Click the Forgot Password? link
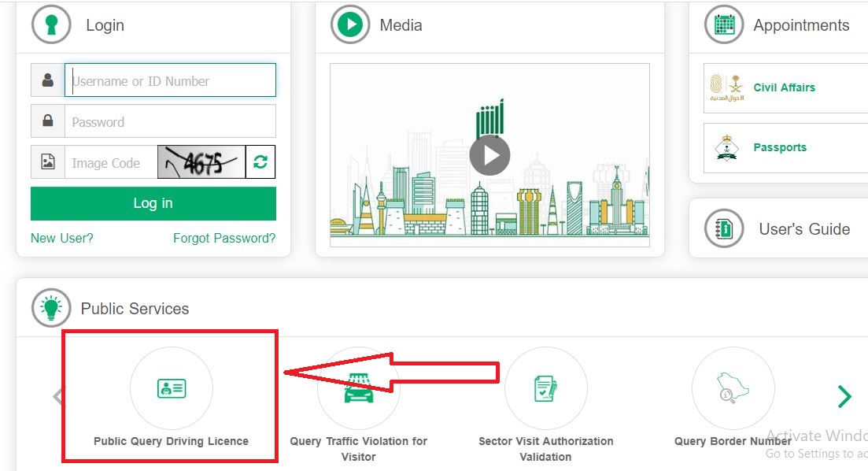The height and width of the screenshot is (471, 868). click(224, 238)
